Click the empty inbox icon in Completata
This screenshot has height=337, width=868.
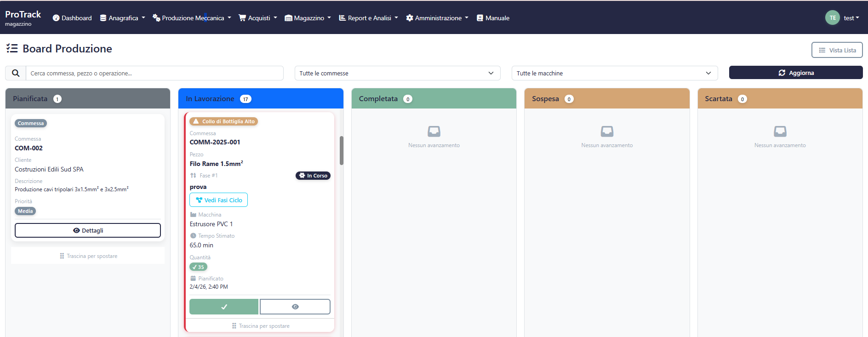[x=434, y=131]
